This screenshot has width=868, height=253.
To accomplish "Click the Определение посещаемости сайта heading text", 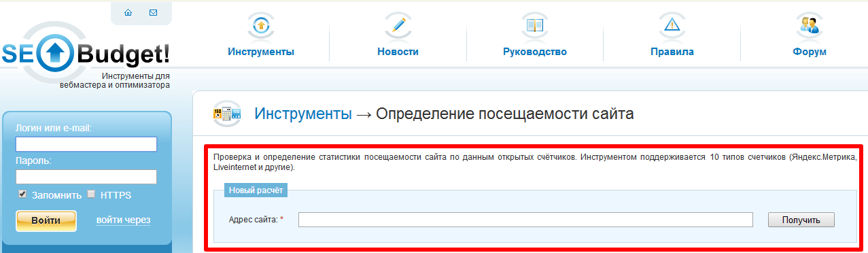I will pos(505,114).
